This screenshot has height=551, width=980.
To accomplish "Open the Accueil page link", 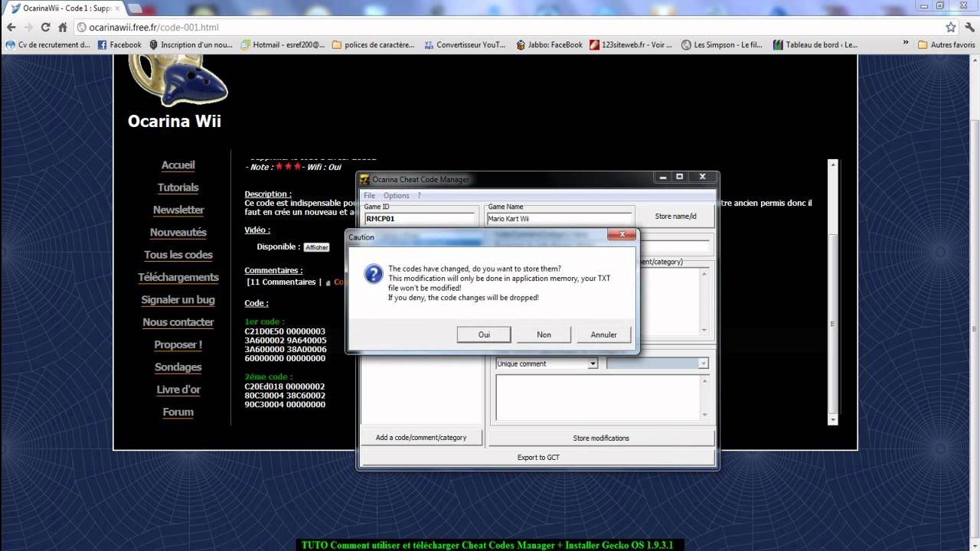I will click(178, 165).
